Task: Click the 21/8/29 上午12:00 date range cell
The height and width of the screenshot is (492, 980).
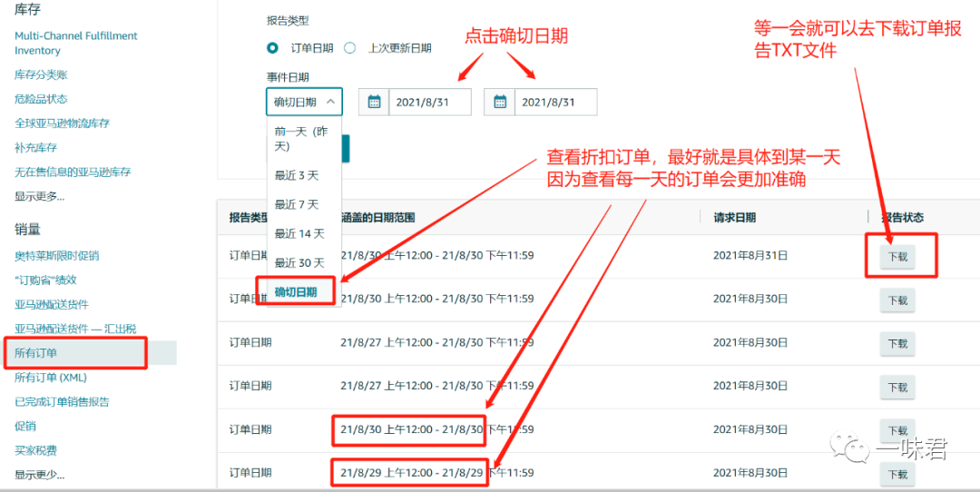Action: click(x=437, y=473)
